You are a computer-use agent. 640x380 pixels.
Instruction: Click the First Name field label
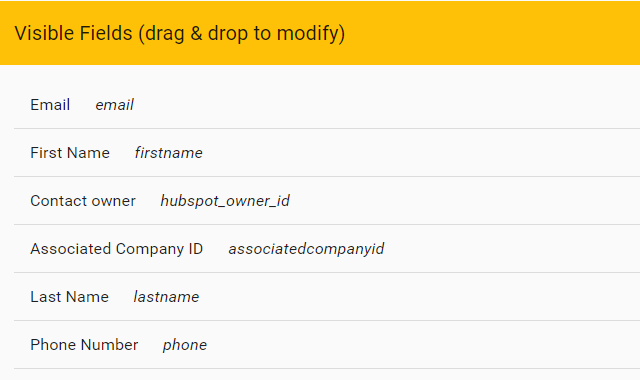tap(70, 153)
